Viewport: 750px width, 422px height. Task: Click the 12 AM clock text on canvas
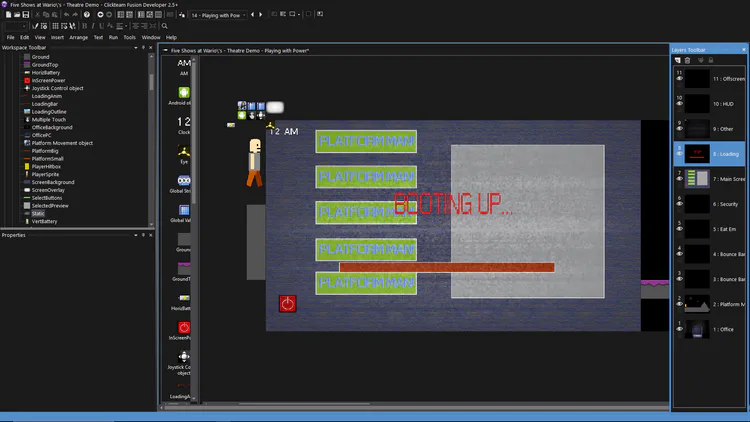[284, 131]
